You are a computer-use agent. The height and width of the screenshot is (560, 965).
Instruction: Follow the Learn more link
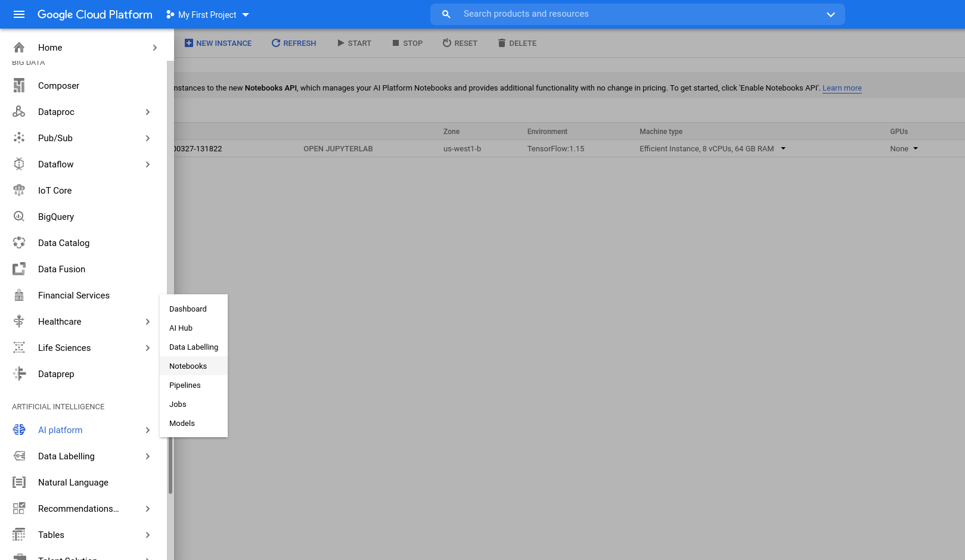[842, 88]
